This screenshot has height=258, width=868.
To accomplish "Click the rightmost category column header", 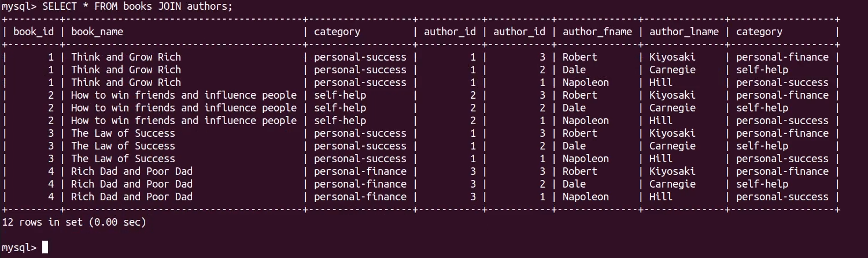I will [x=759, y=32].
